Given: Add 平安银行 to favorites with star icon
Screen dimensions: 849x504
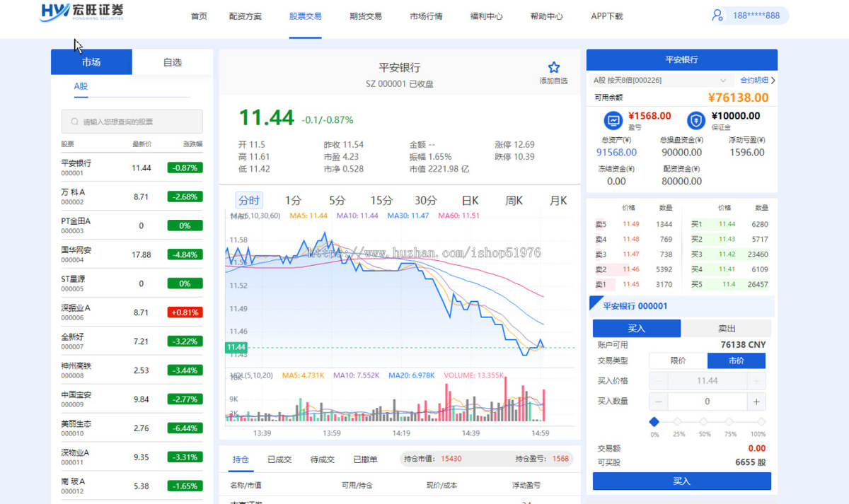Looking at the screenshot, I should point(554,68).
